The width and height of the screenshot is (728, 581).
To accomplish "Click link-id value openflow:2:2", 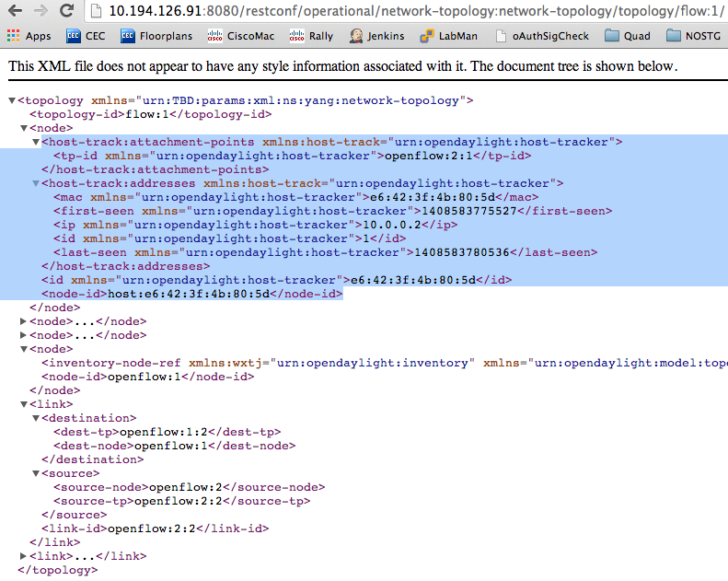I will point(151,529).
